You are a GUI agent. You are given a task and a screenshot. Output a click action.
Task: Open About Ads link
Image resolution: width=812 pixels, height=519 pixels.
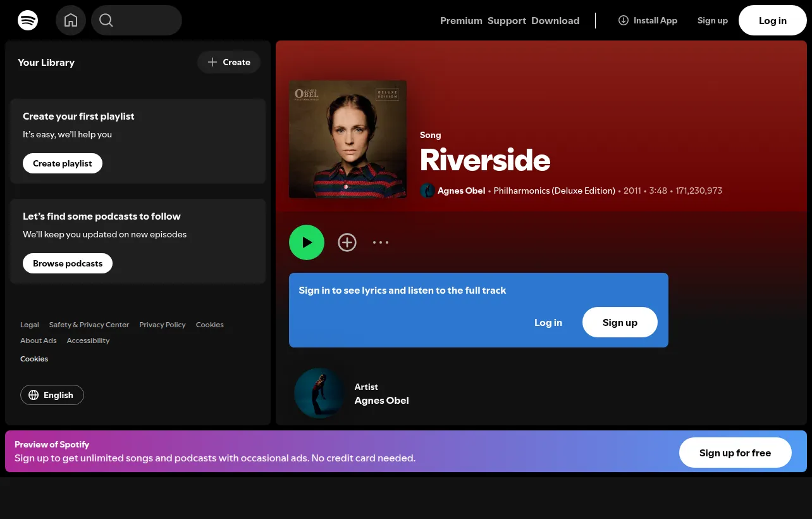(39, 341)
